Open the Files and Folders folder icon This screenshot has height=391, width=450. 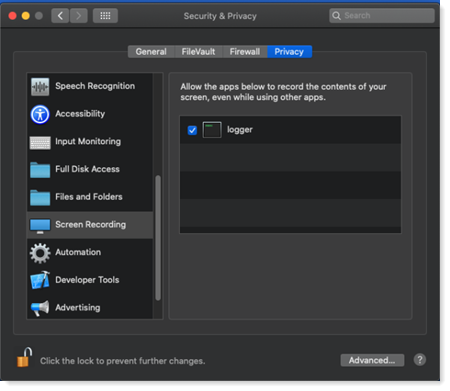40,198
